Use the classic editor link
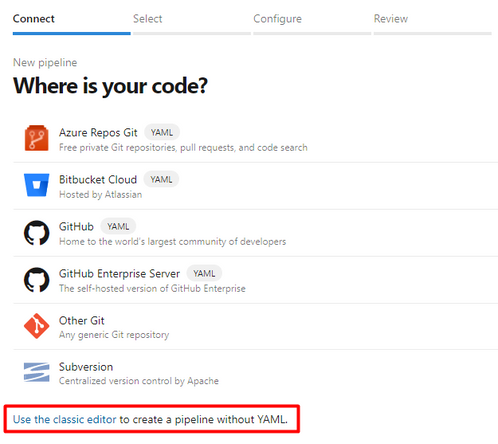 (x=65, y=419)
